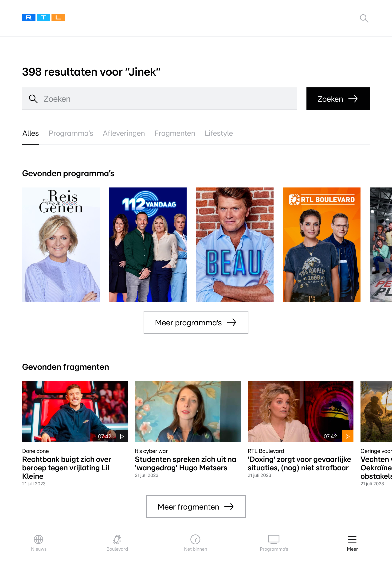Open the RTL Boulevard programme poster
This screenshot has width=392, height=561.
(322, 244)
